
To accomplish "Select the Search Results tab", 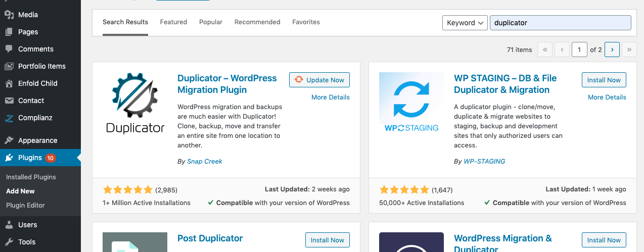I will point(125,22).
